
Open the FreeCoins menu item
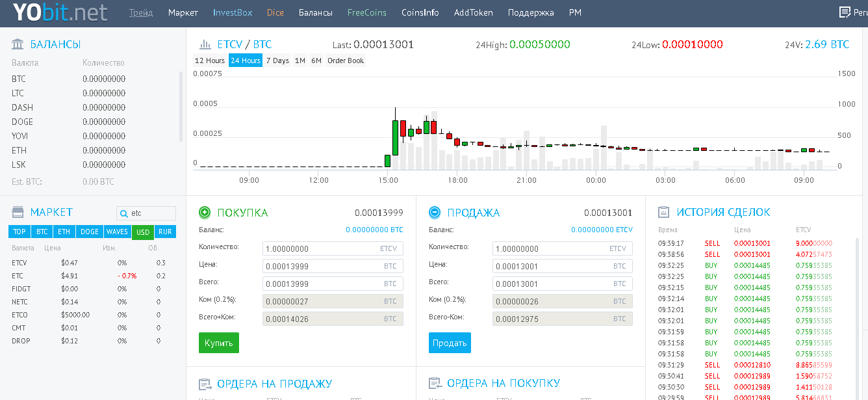click(x=367, y=12)
